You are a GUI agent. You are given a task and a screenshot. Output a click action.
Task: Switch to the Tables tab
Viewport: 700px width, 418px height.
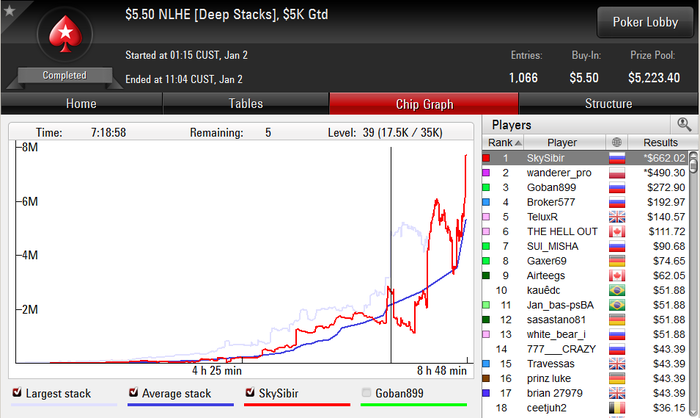[246, 104]
